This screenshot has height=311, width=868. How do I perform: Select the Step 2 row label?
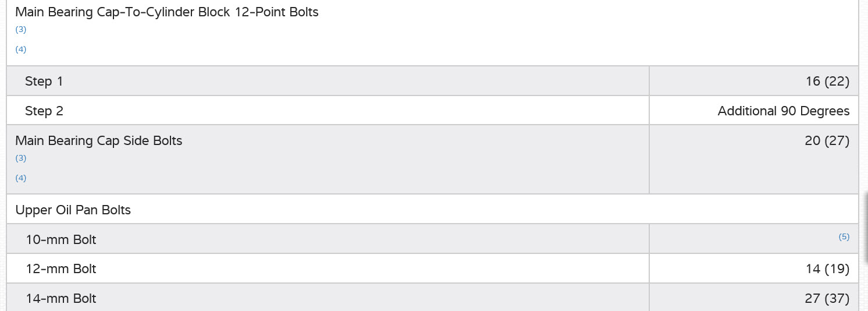pyautogui.click(x=44, y=111)
